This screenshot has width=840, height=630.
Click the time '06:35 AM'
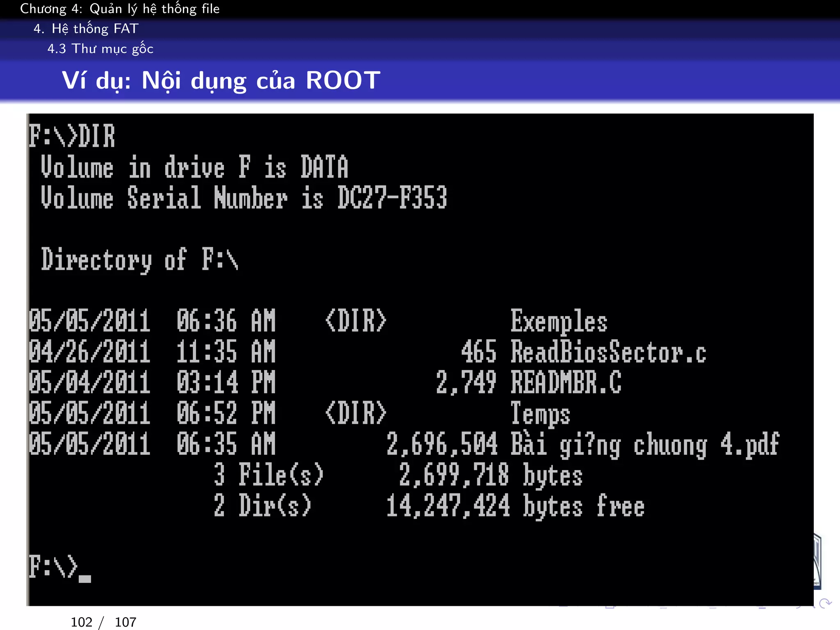click(x=226, y=444)
